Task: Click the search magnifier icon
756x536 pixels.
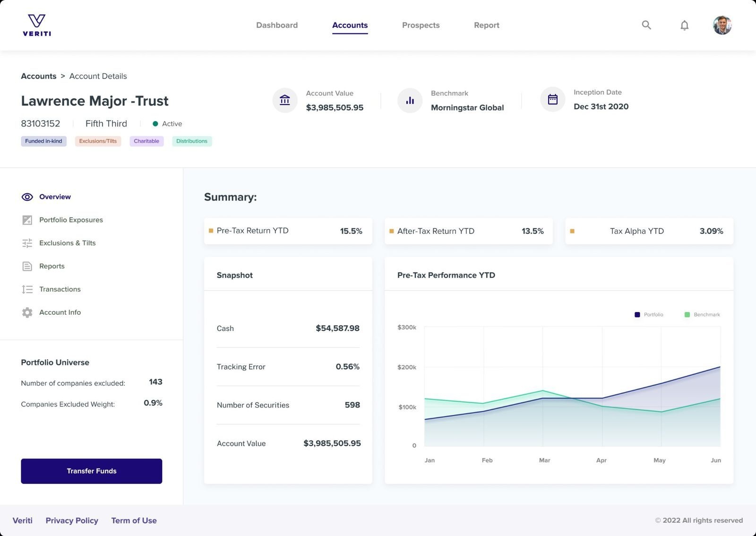Action: tap(646, 25)
